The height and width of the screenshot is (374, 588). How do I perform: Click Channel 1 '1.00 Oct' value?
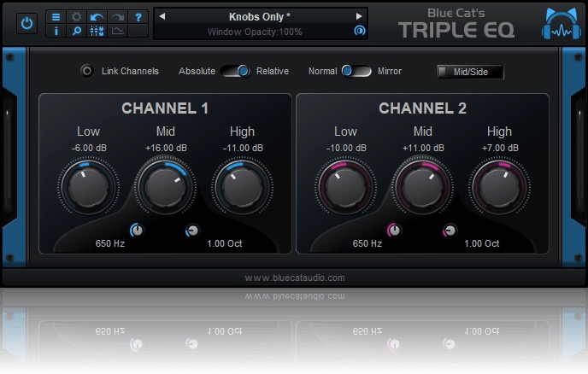click(x=225, y=243)
